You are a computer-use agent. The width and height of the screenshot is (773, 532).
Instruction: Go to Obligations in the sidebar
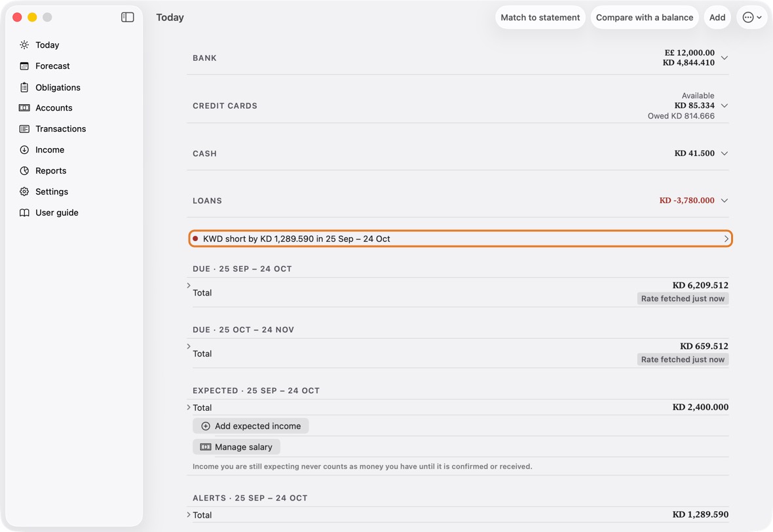click(58, 87)
